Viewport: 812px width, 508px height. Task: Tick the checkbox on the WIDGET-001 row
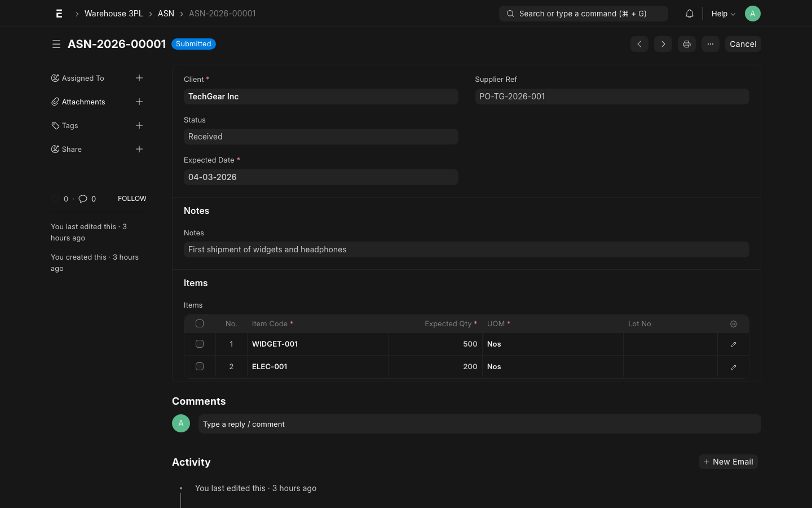200,344
